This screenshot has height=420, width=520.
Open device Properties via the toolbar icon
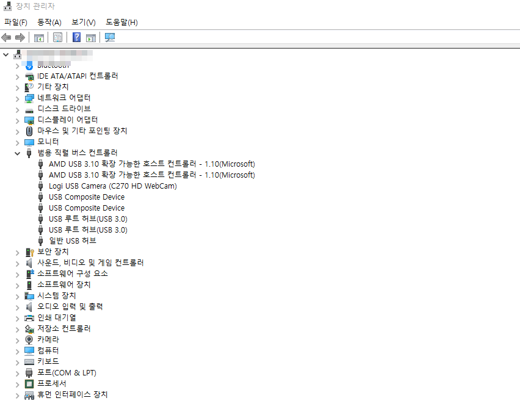(56, 37)
